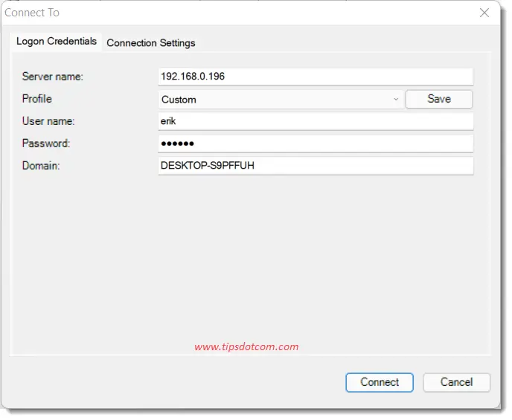This screenshot has width=512, height=420.
Task: Click the Domain field with DESKTOP-S9PFFUH
Action: 316,166
